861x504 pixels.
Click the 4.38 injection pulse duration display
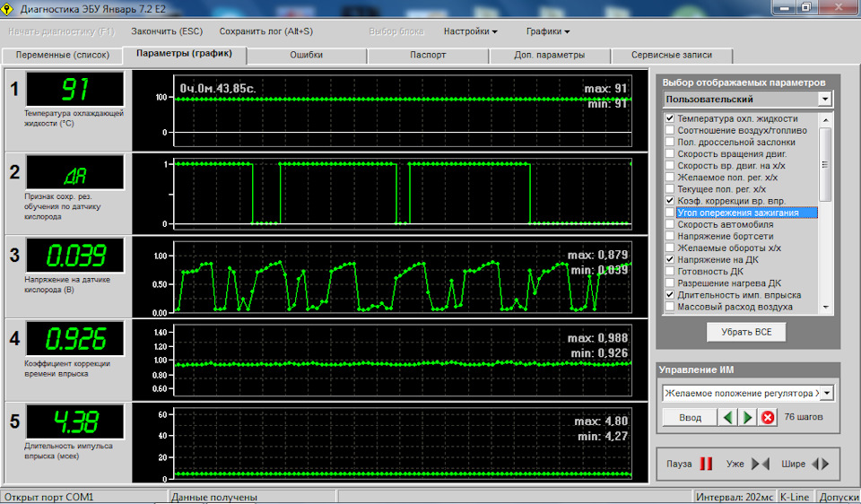pos(75,421)
